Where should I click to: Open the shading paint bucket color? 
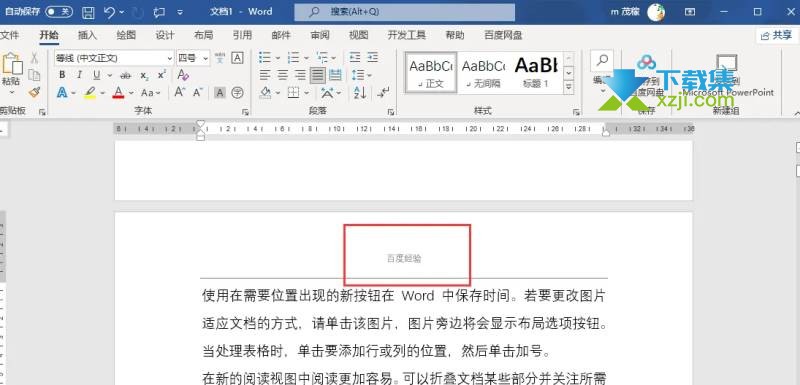265,93
